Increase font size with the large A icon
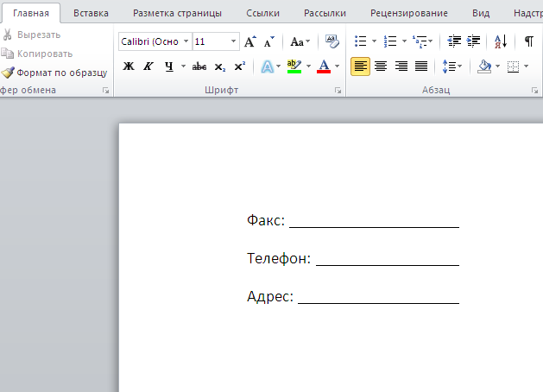The height and width of the screenshot is (392, 543). coord(250,41)
